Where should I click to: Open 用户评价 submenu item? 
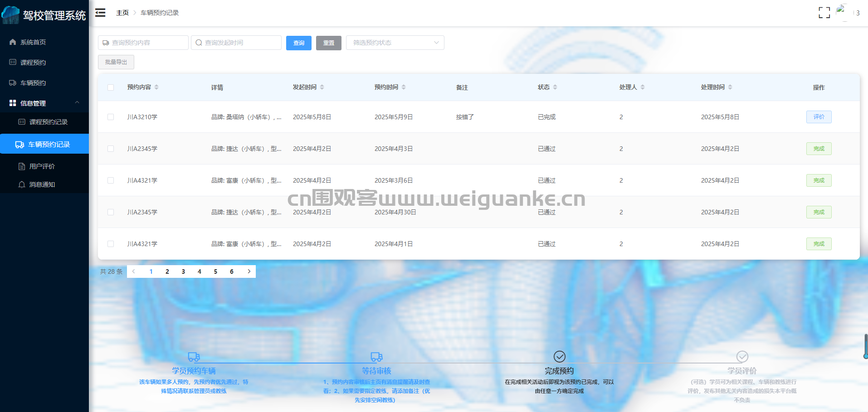coord(44,166)
